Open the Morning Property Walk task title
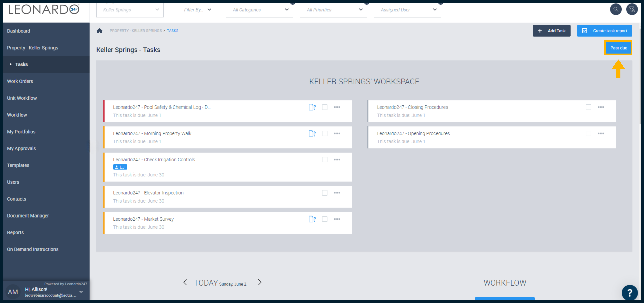Image resolution: width=644 pixels, height=303 pixels. tap(152, 133)
